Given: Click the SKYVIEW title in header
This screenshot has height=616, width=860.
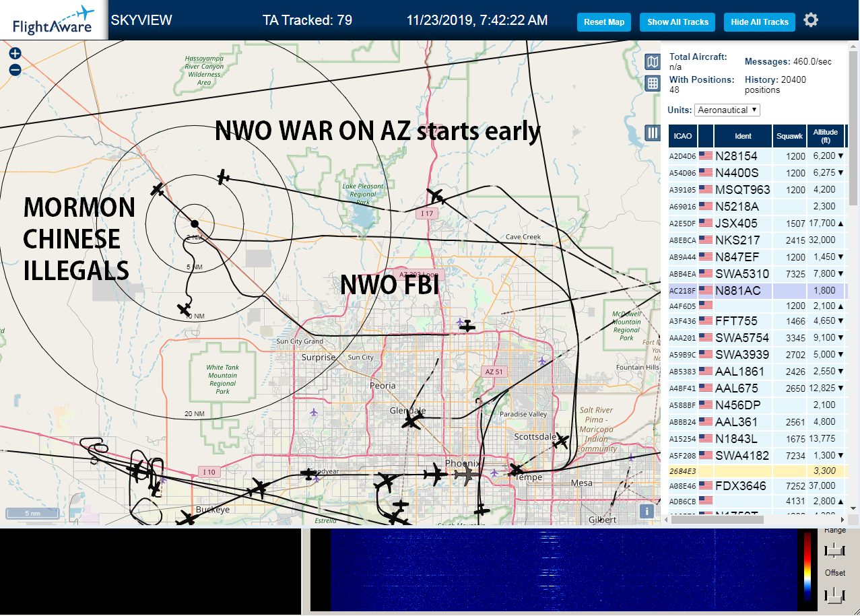Looking at the screenshot, I should click(x=141, y=20).
